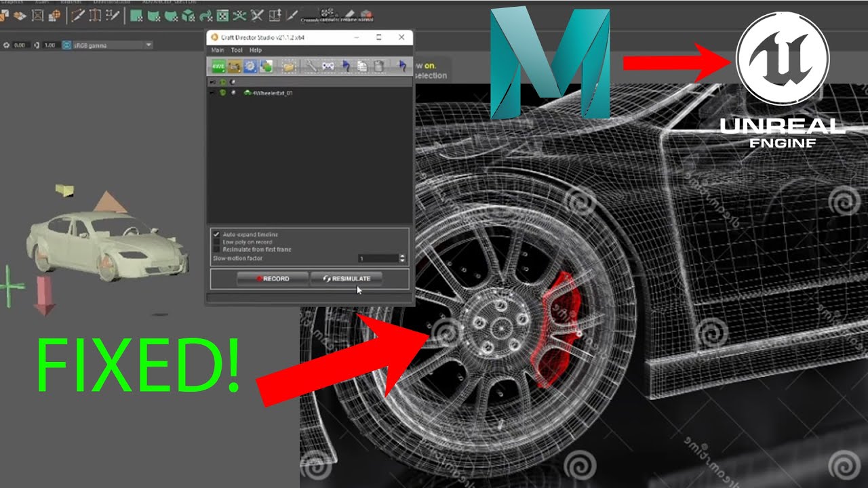
Task: Click the gear icon beside 0.00 field
Action: 7,45
